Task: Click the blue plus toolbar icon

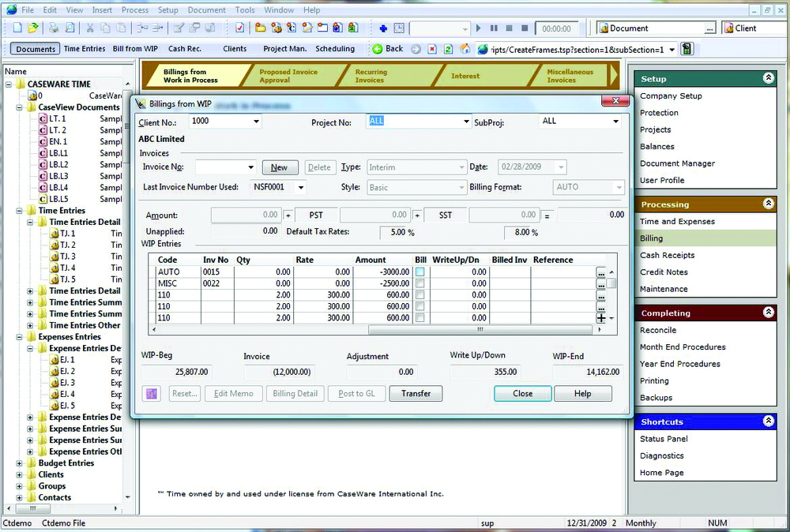Action: click(383, 28)
